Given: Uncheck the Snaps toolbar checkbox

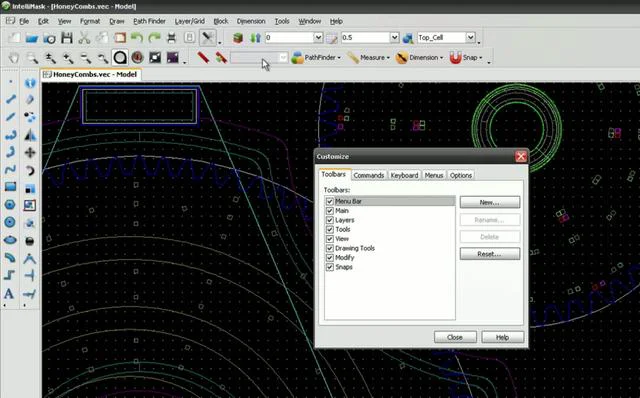Looking at the screenshot, I should [330, 267].
